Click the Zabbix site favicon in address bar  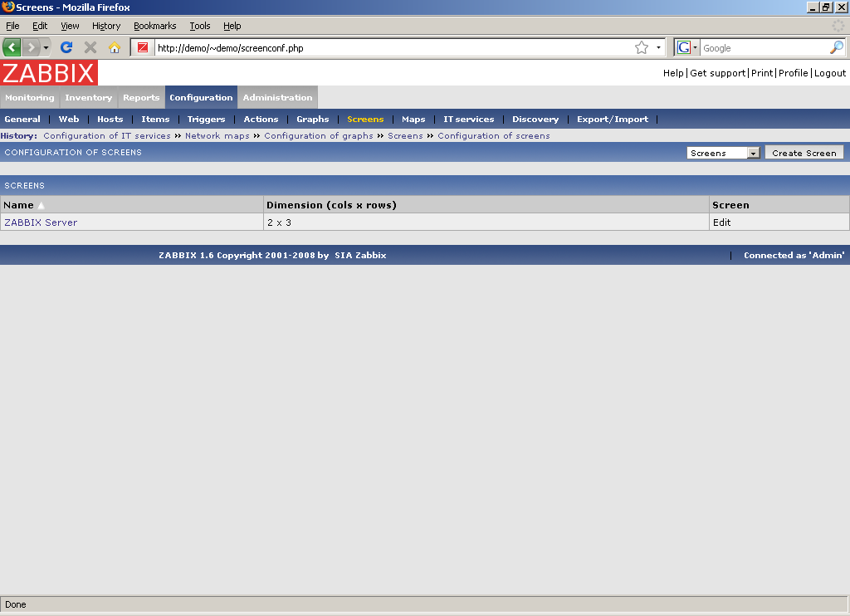(x=143, y=47)
